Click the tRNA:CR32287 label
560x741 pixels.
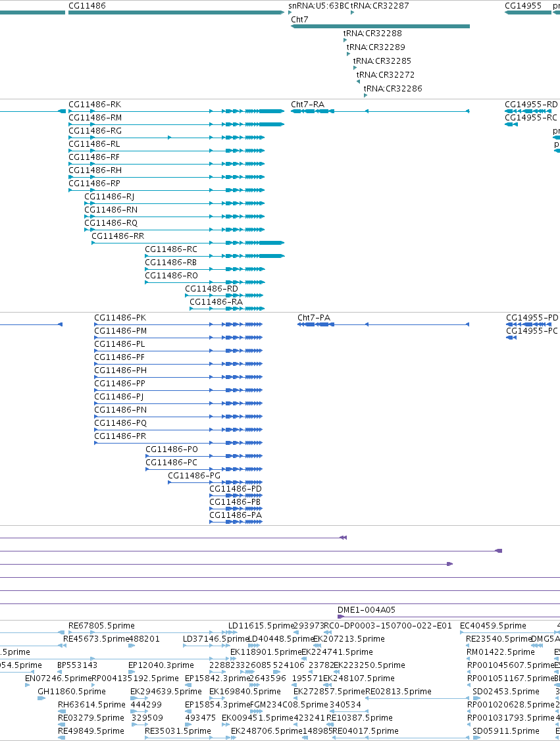tap(380, 6)
